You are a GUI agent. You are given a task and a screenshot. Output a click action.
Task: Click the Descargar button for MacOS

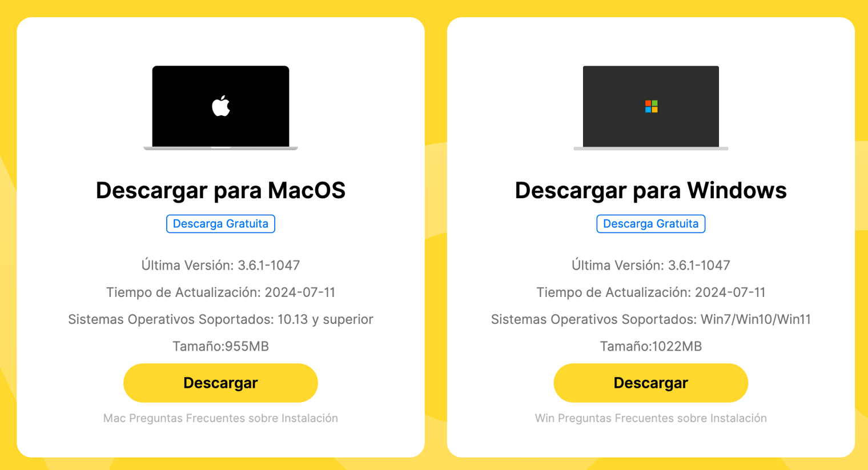(x=220, y=383)
